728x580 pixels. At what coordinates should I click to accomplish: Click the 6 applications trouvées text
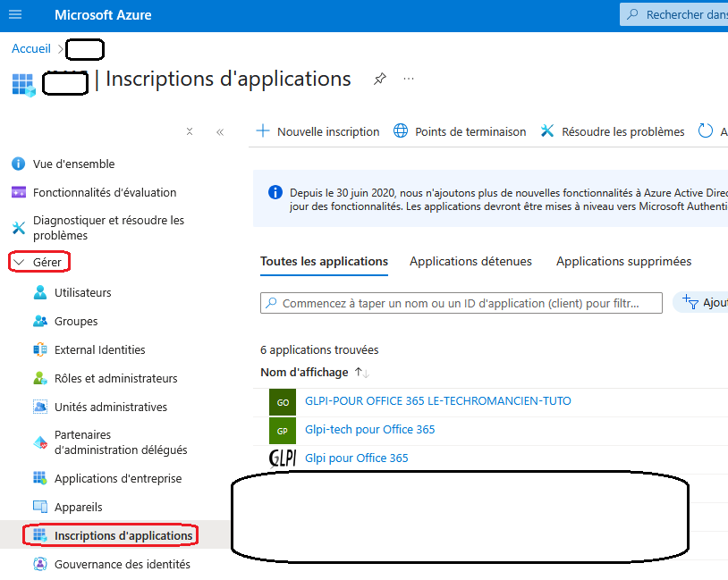(x=319, y=349)
